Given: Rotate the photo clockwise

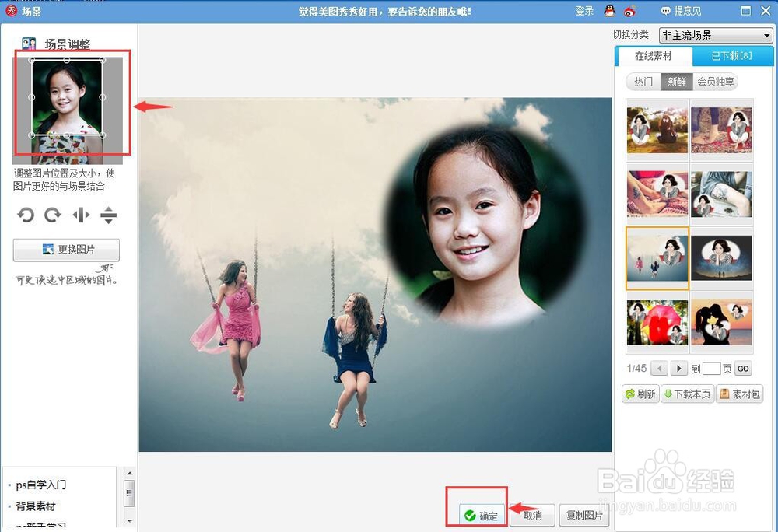Looking at the screenshot, I should click(53, 215).
